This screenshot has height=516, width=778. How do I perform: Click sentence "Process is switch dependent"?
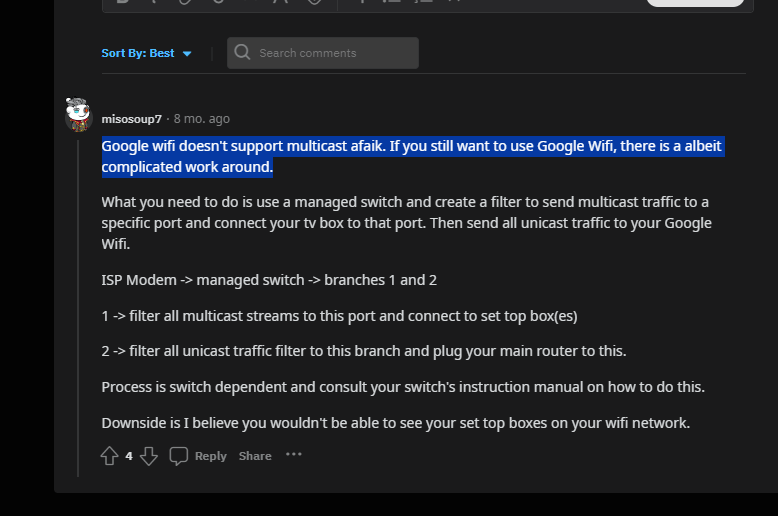[x=403, y=387]
